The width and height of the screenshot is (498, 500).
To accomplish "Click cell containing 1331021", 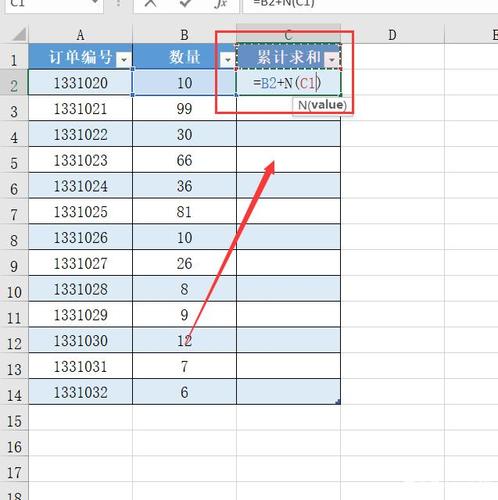I will (x=80, y=108).
